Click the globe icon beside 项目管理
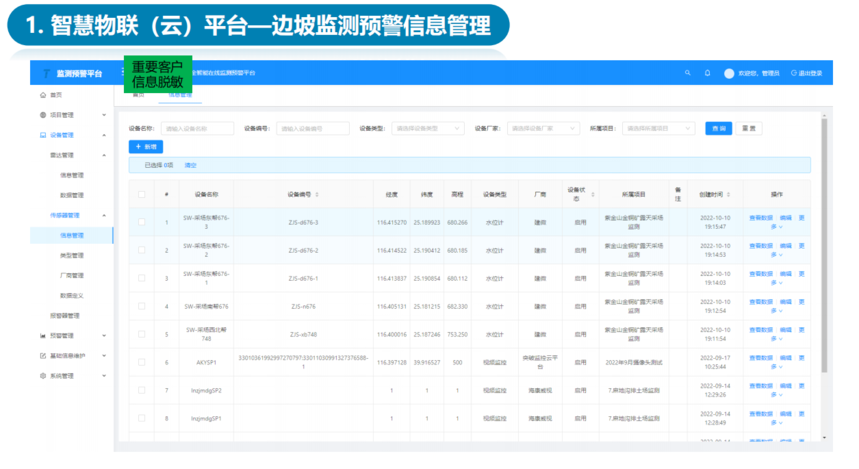The image size is (859, 469). (43, 115)
